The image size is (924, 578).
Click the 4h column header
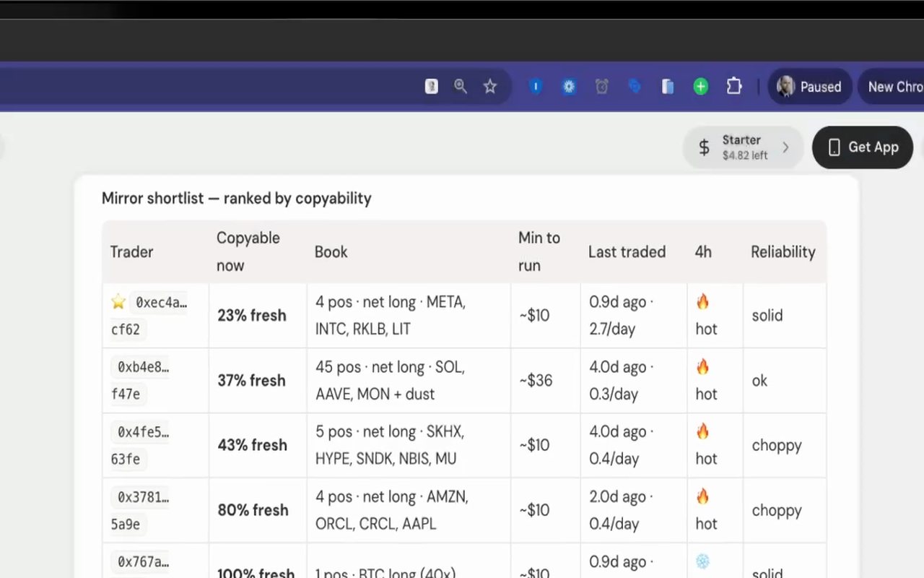click(x=703, y=252)
